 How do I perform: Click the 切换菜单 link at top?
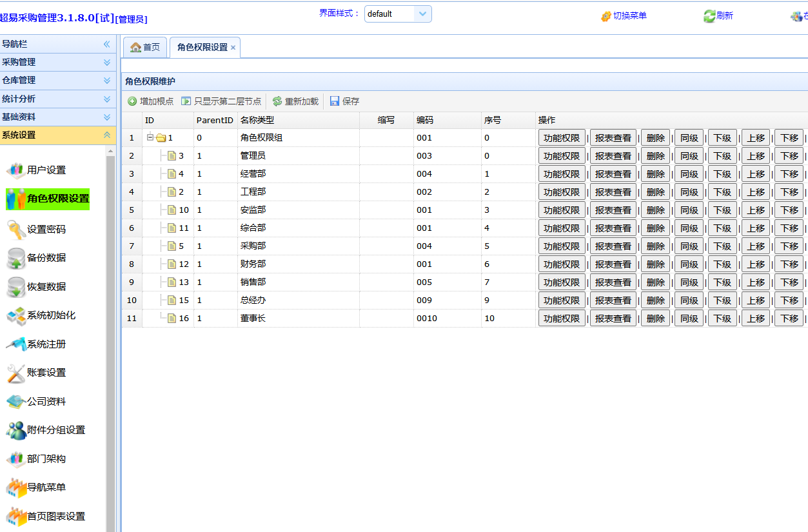(624, 16)
